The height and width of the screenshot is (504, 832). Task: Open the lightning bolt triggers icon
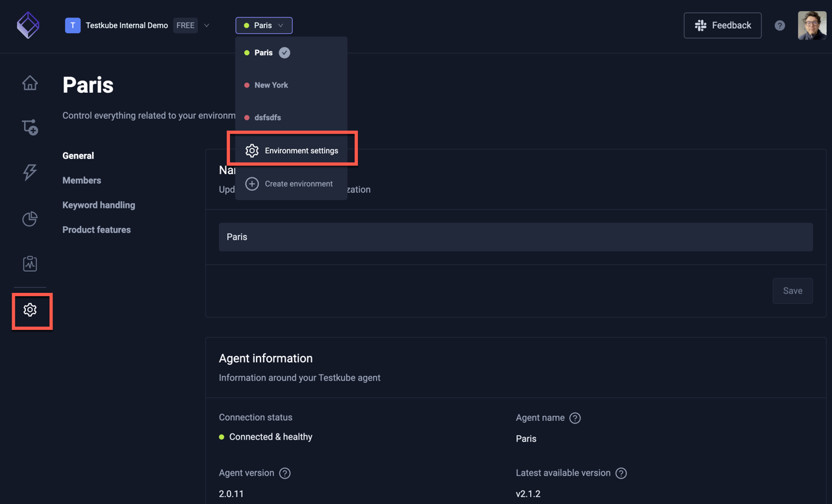(30, 172)
